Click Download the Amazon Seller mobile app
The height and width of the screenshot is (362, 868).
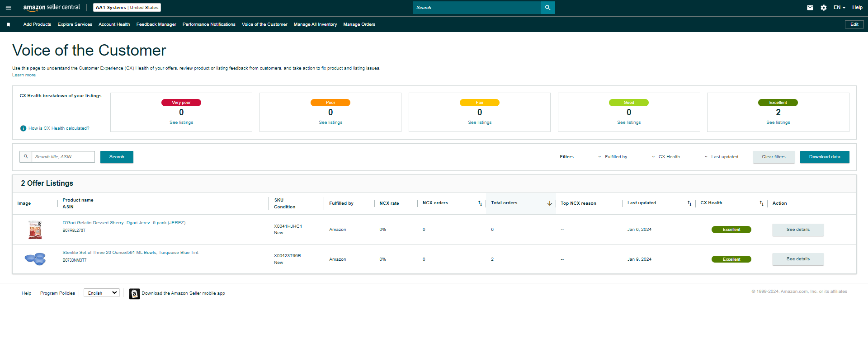183,293
